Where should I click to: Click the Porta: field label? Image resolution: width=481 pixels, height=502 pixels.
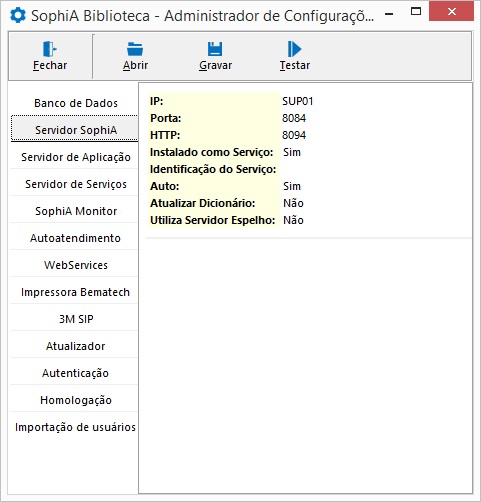click(166, 118)
